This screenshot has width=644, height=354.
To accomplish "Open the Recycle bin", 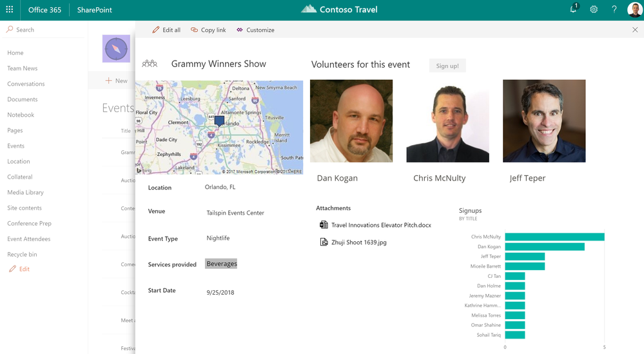I will (22, 255).
